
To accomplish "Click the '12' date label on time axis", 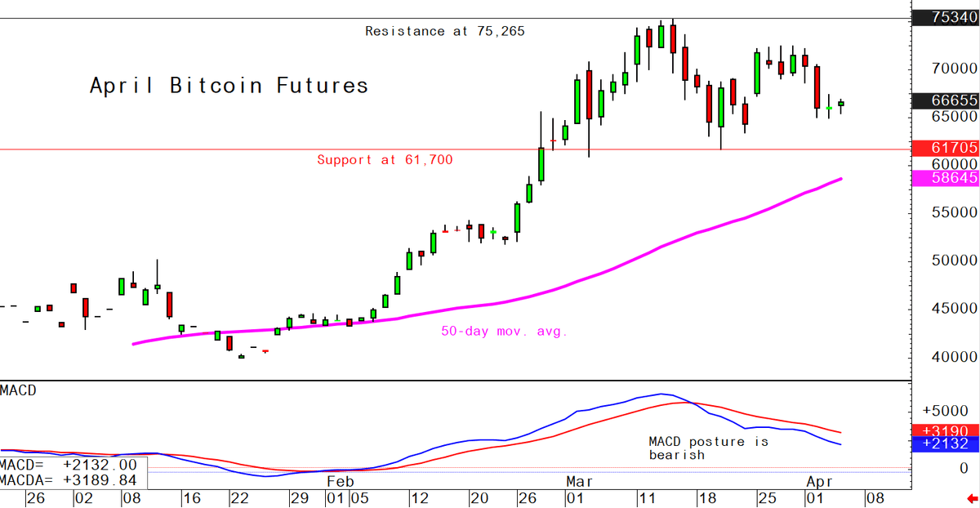I will click(418, 497).
